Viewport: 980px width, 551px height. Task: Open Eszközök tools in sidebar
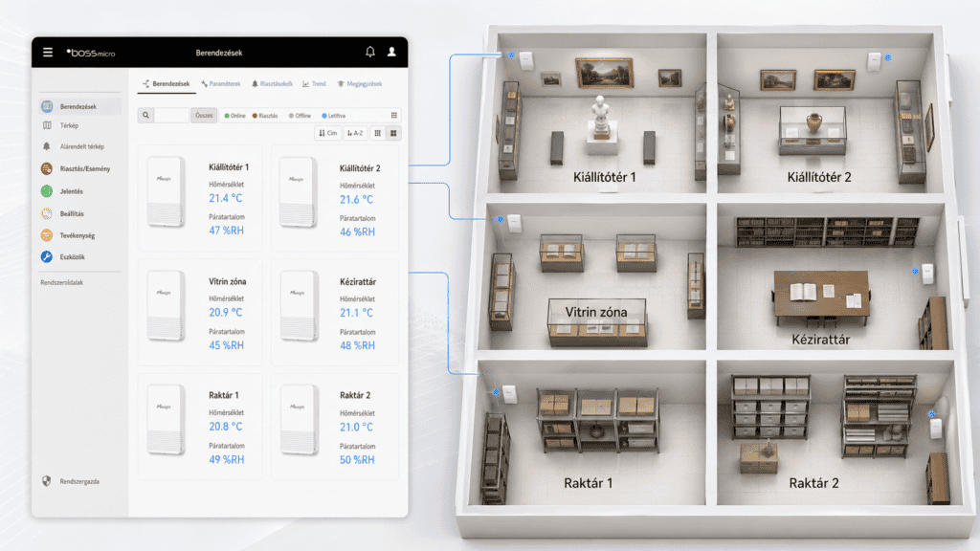(72, 256)
